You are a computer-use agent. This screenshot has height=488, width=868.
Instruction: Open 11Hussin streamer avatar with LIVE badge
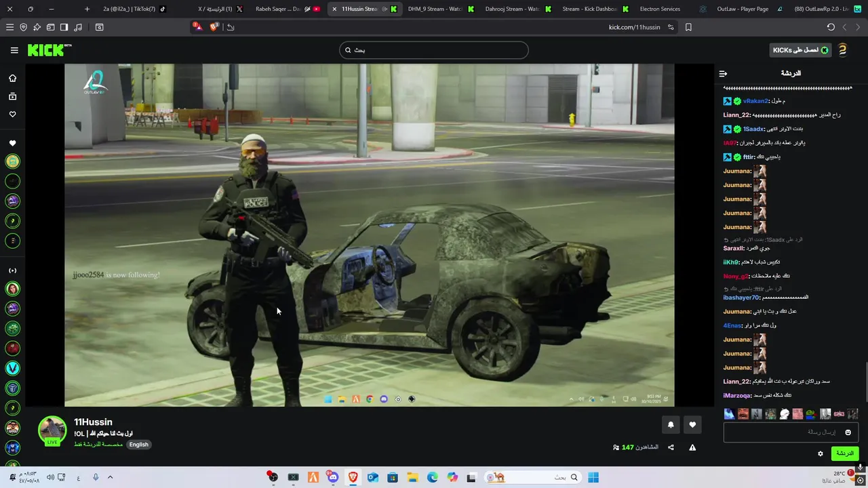[x=52, y=431]
